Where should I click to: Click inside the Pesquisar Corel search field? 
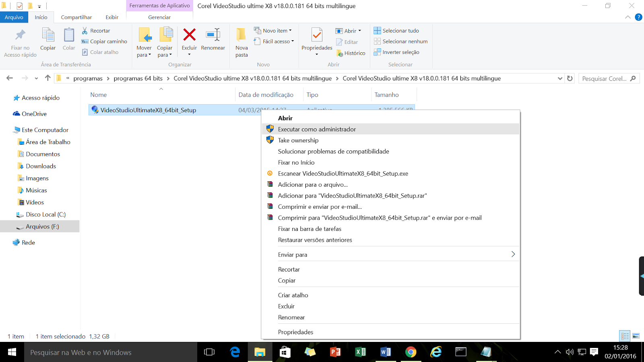[604, 78]
